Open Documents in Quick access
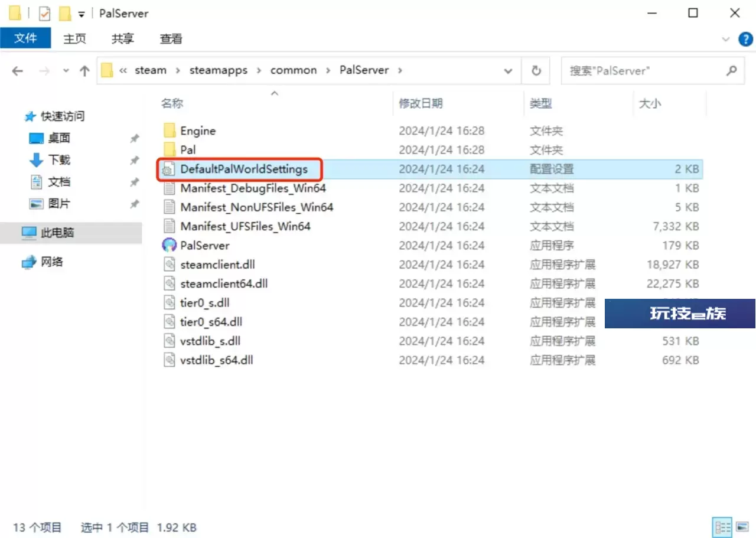The height and width of the screenshot is (538, 756). 59,182
